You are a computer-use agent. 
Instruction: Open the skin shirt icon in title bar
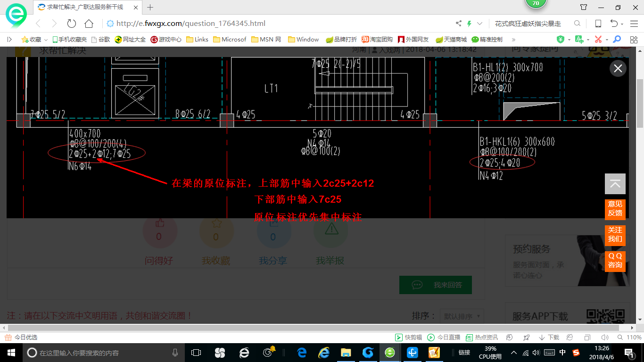(x=584, y=7)
